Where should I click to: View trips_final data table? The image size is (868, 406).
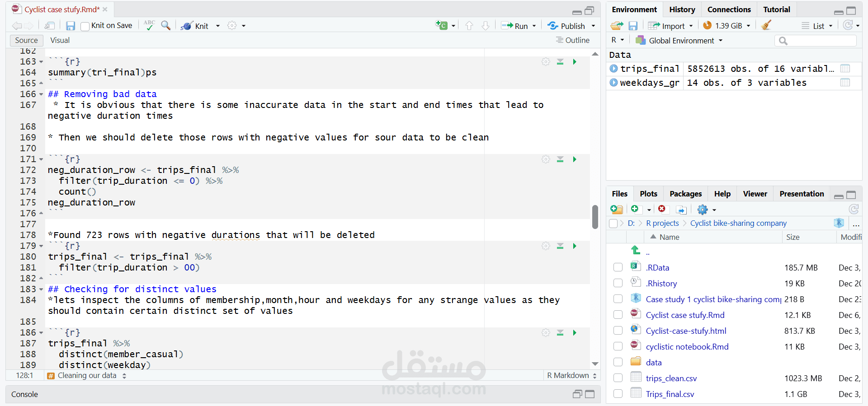pos(845,69)
